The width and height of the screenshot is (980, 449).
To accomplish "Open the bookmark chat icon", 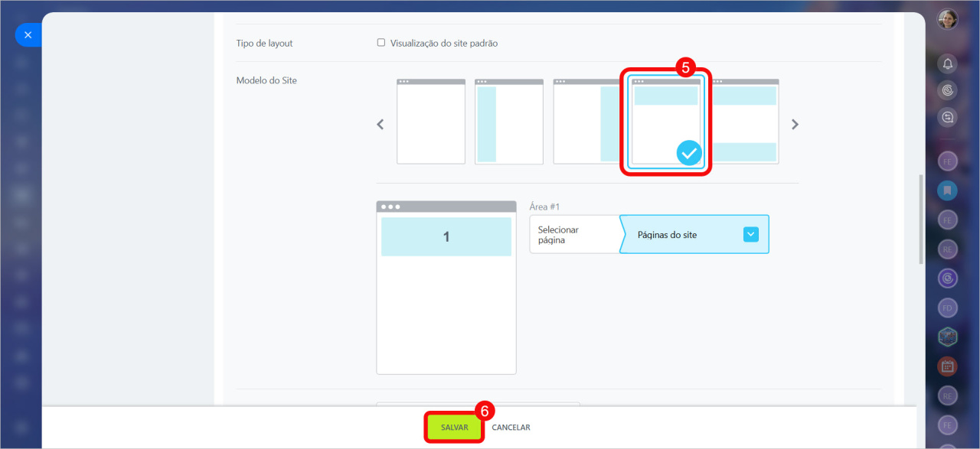I will [x=948, y=190].
